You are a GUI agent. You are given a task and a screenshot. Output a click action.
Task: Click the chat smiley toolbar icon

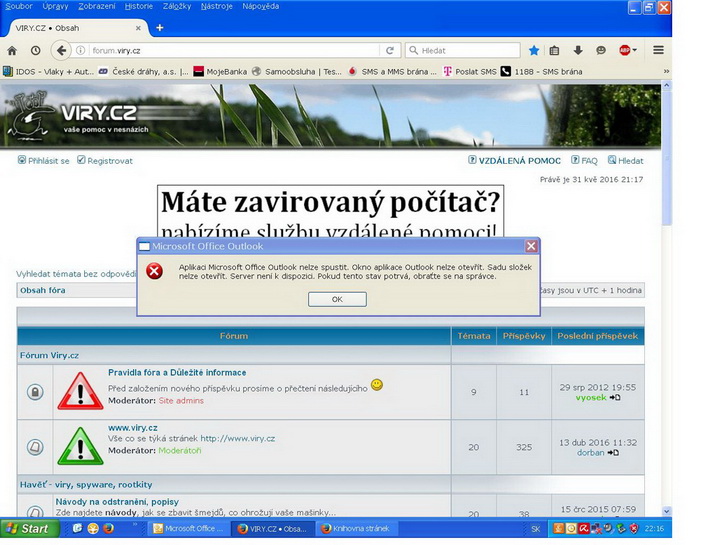pyautogui.click(x=601, y=50)
